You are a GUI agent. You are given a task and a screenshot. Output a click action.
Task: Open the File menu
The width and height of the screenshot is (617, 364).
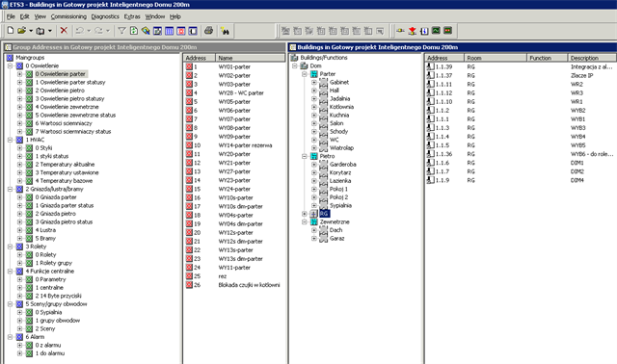[11, 16]
